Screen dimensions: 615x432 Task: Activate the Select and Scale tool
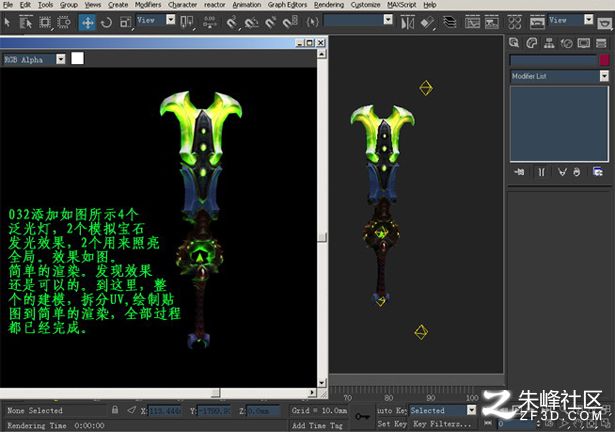coord(125,22)
